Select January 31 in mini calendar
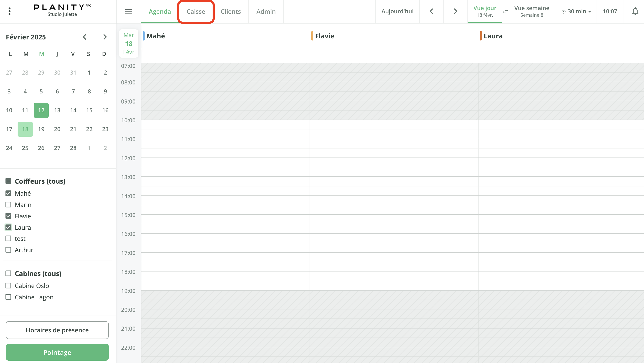Viewport: 644px width, 363px height. pos(73,72)
